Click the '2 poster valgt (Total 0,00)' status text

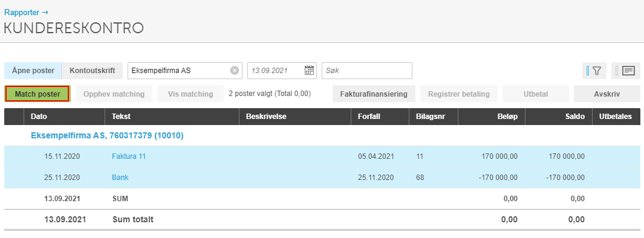[270, 94]
